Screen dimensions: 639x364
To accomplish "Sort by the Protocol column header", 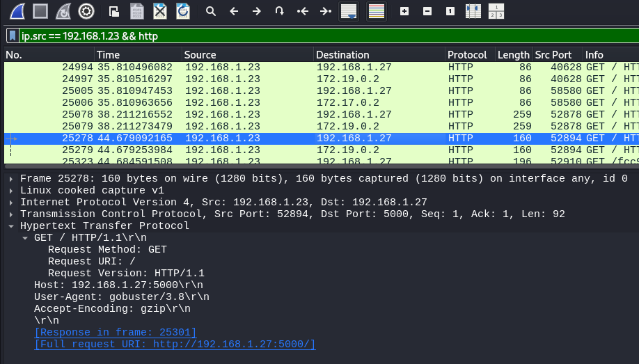I will (466, 55).
